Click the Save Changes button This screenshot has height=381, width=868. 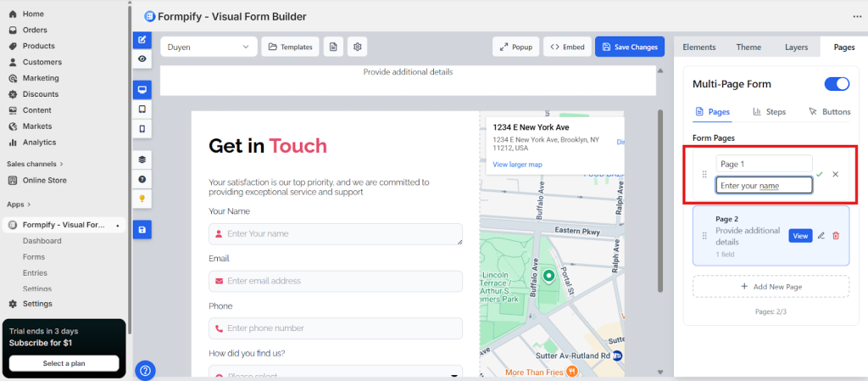pos(629,47)
